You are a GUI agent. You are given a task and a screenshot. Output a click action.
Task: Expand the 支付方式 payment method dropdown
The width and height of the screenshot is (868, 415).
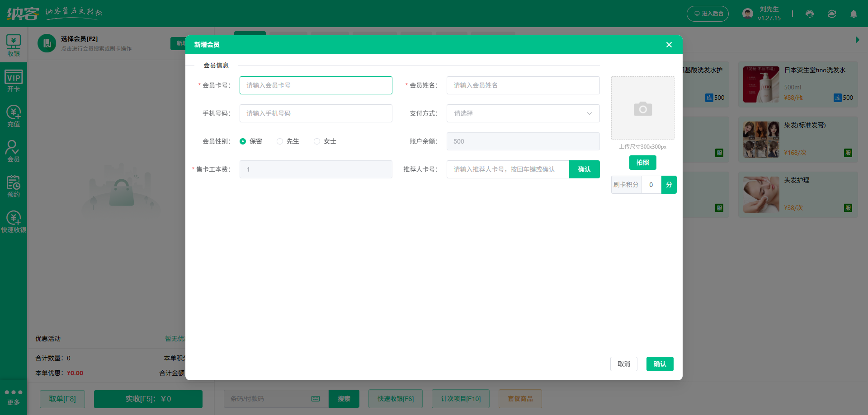point(523,113)
